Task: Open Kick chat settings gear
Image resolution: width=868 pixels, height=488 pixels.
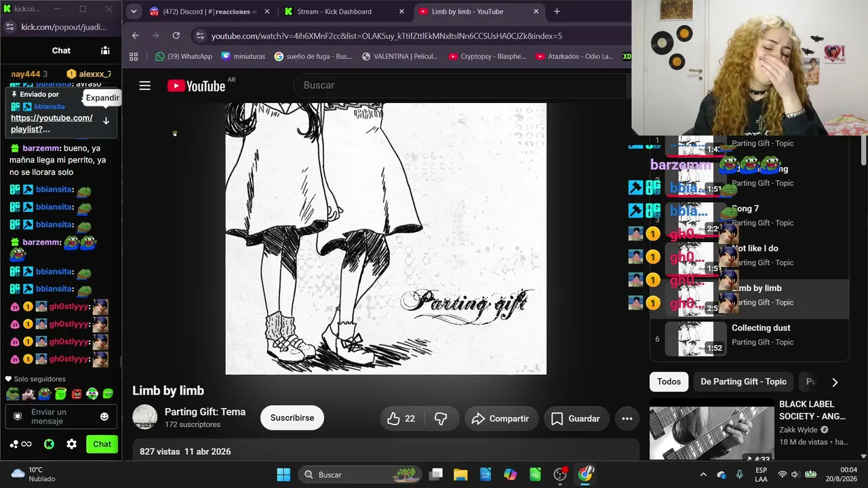Action: pos(71,444)
